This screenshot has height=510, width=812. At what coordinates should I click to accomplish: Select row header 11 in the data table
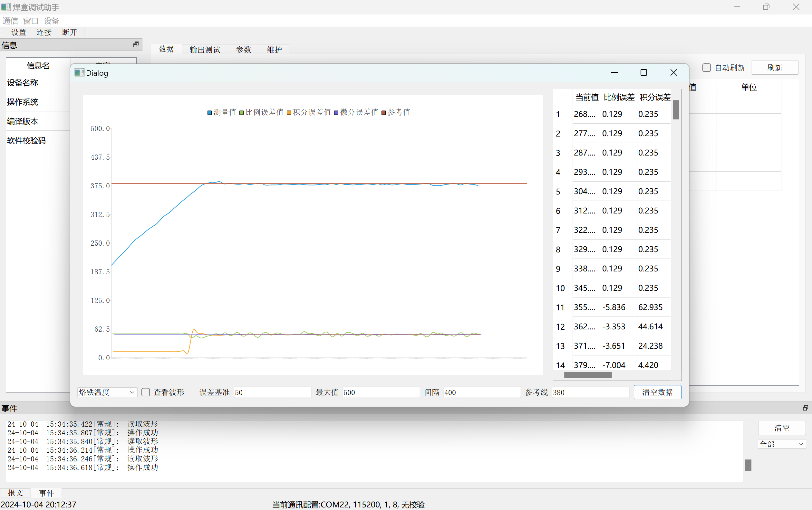point(563,307)
